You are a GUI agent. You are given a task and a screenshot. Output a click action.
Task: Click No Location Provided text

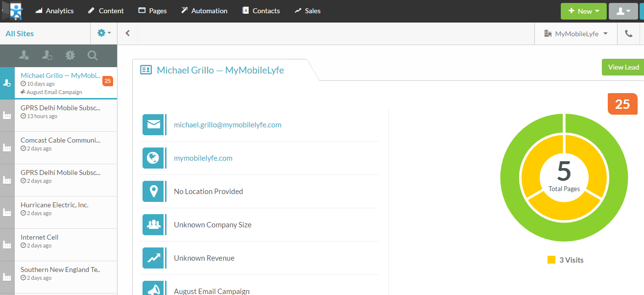(209, 192)
